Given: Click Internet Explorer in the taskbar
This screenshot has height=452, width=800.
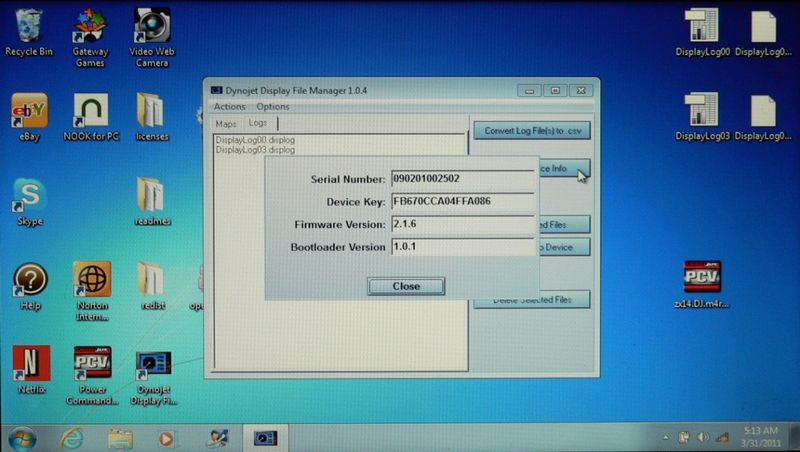Looking at the screenshot, I should (72, 438).
